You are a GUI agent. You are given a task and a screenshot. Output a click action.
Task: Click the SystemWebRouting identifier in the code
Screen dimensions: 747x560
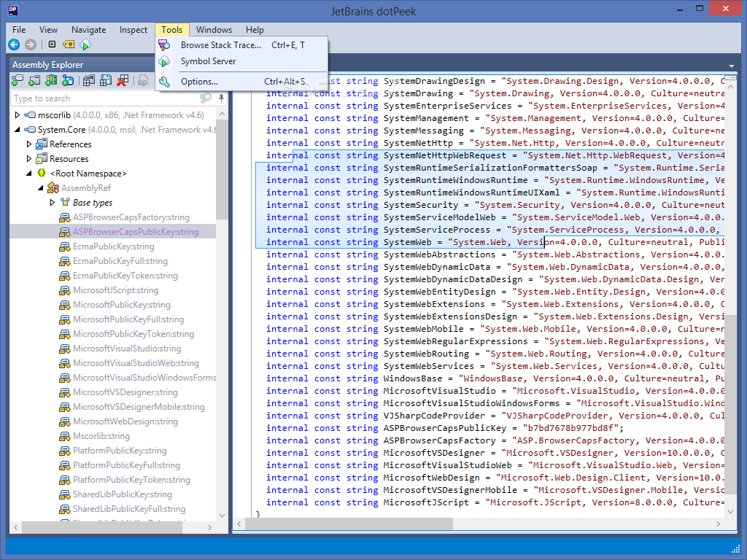[x=426, y=354]
